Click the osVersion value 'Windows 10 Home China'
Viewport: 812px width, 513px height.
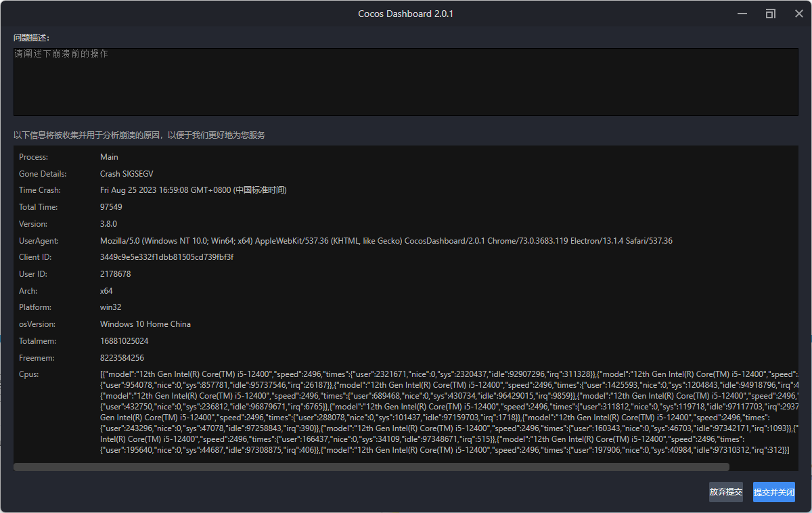pyautogui.click(x=145, y=324)
